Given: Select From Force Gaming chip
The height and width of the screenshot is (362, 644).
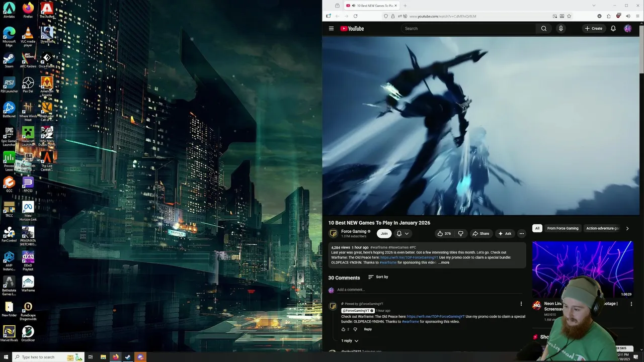Looking at the screenshot, I should click(x=563, y=228).
